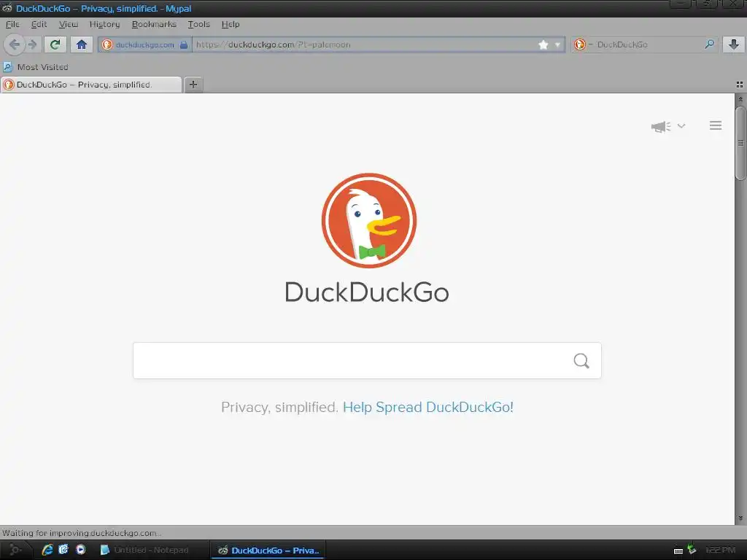747x560 pixels.
Task: Click the Waiting for improving.duckduckgo.com status text
Action: point(82,533)
